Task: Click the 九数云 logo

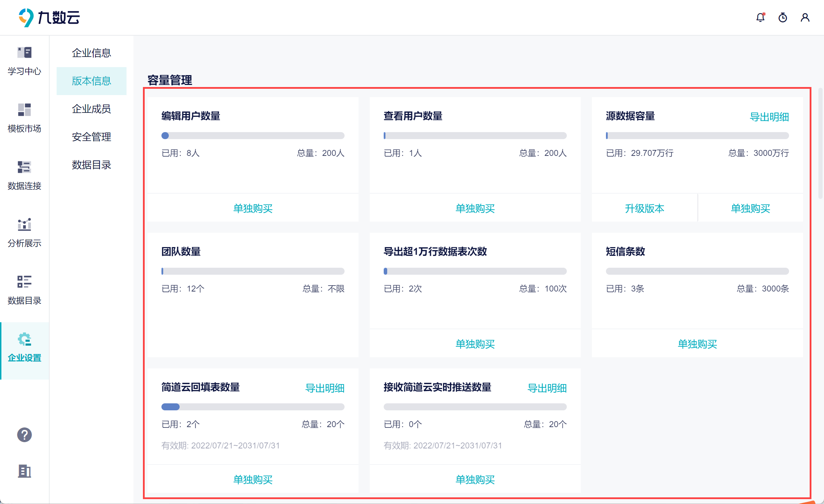Action: coord(49,17)
